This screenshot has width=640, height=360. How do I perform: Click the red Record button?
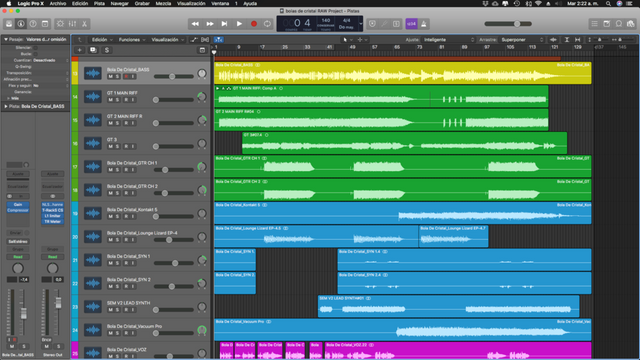254,24
